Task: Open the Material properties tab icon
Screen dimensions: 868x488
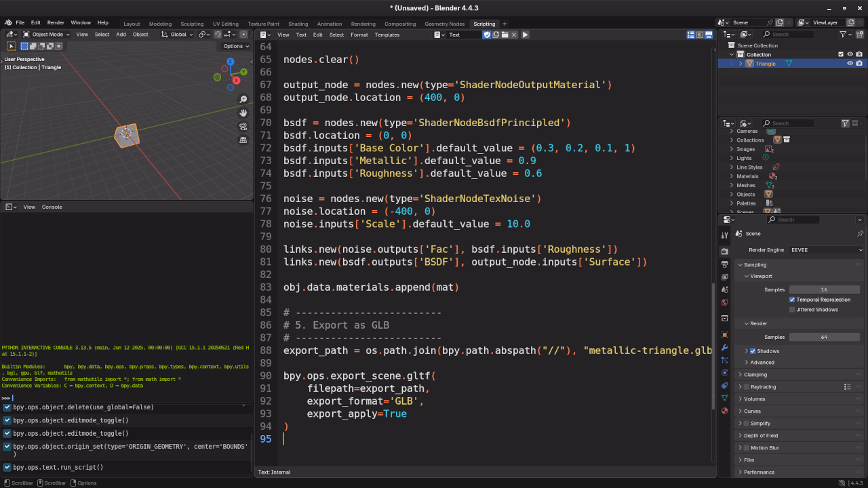Action: [x=725, y=411]
